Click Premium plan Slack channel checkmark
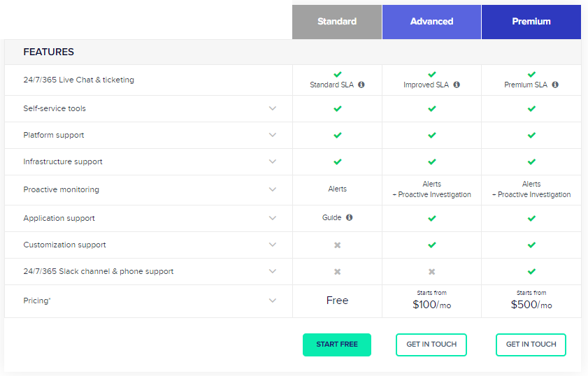 (x=531, y=272)
